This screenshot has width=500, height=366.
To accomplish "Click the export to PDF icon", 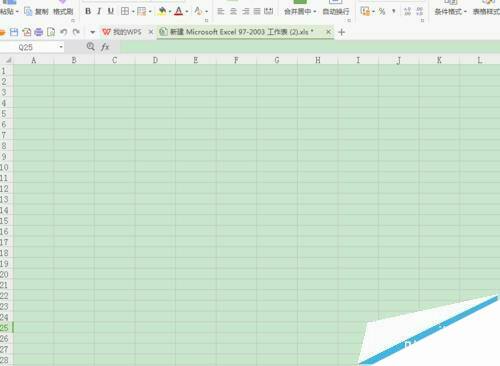I will tap(27, 32).
